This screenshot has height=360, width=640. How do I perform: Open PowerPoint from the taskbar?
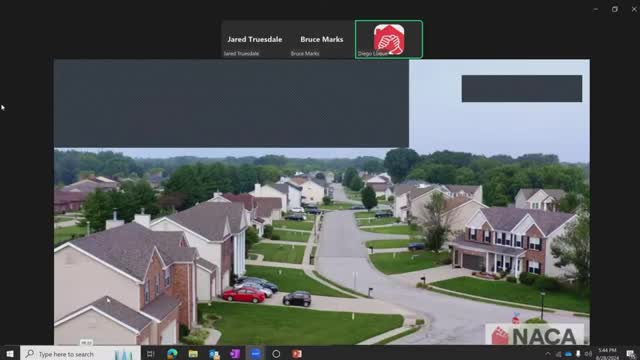pyautogui.click(x=297, y=354)
